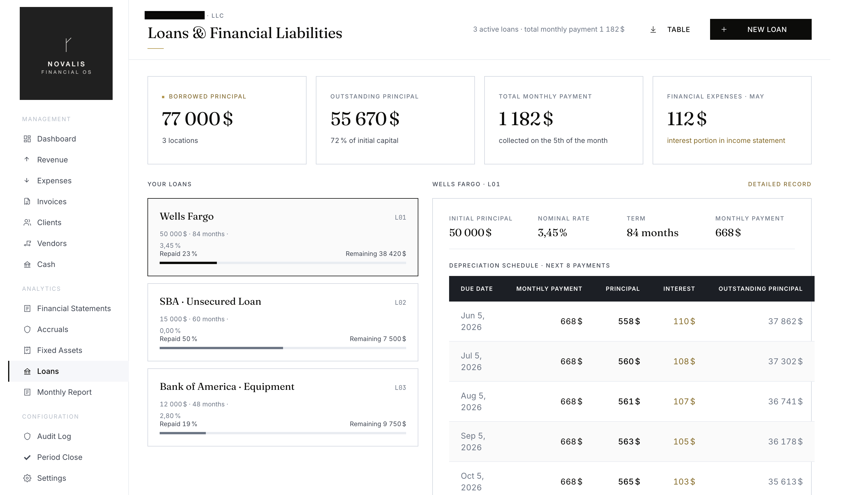Viewport: 868px width, 495px height.
Task: Click the Loans bank icon
Action: click(27, 371)
